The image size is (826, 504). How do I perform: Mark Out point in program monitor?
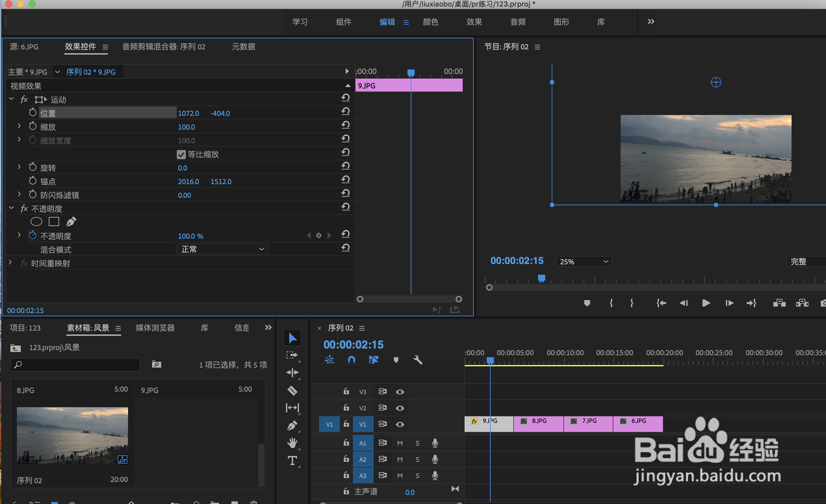point(632,303)
